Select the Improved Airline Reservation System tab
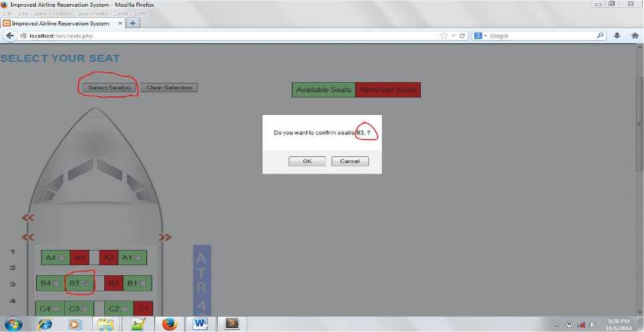644x332 pixels. (61, 23)
